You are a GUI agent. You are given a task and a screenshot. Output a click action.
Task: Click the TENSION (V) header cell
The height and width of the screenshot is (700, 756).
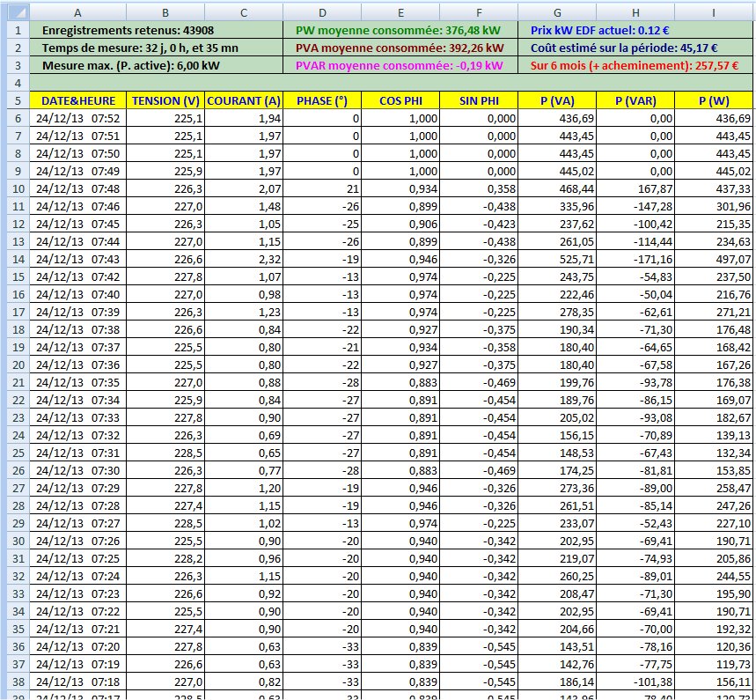pos(165,101)
